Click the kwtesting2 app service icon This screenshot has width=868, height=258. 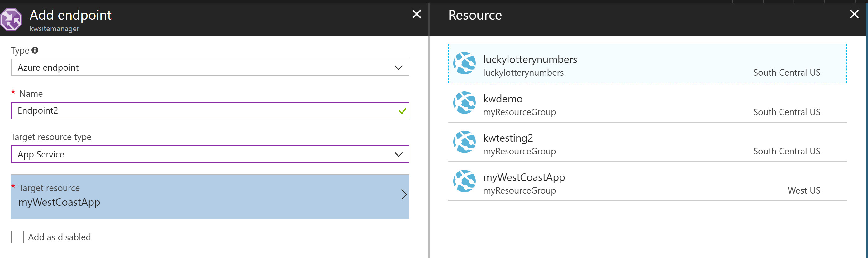pyautogui.click(x=464, y=142)
